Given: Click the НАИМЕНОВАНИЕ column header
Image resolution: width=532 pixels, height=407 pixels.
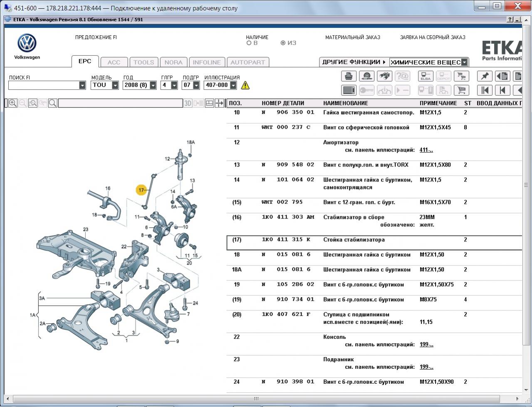Looking at the screenshot, I should pyautogui.click(x=346, y=103).
